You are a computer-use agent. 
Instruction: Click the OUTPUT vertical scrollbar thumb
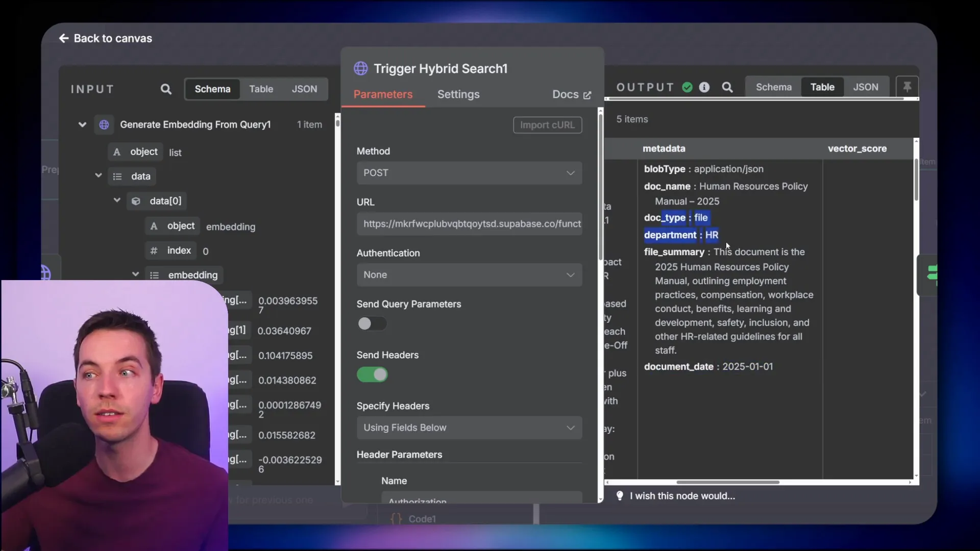point(916,180)
